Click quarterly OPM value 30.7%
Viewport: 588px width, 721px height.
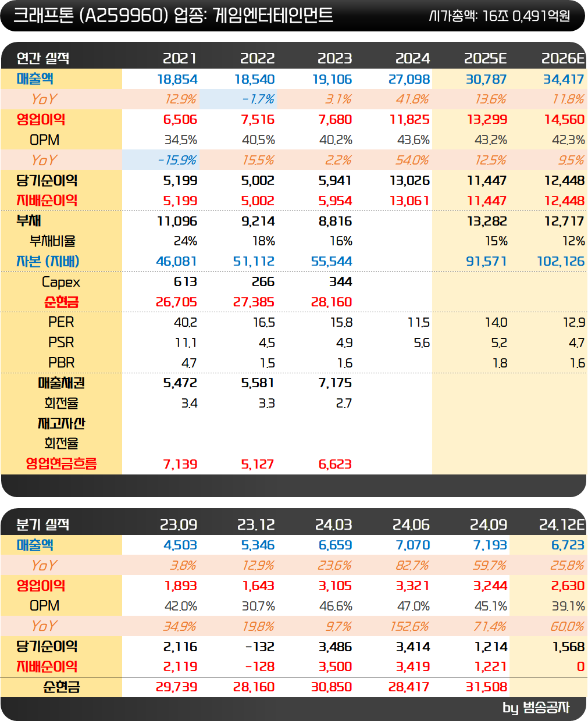tap(258, 606)
